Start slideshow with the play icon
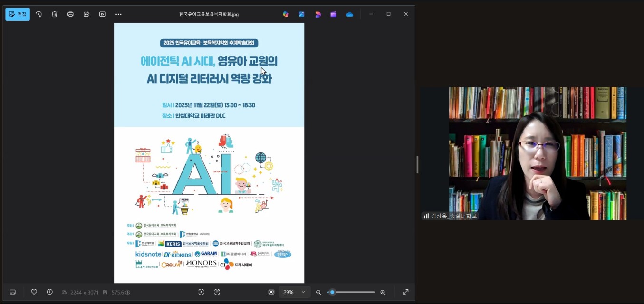Viewport: 644px width, 304px height. point(102,14)
